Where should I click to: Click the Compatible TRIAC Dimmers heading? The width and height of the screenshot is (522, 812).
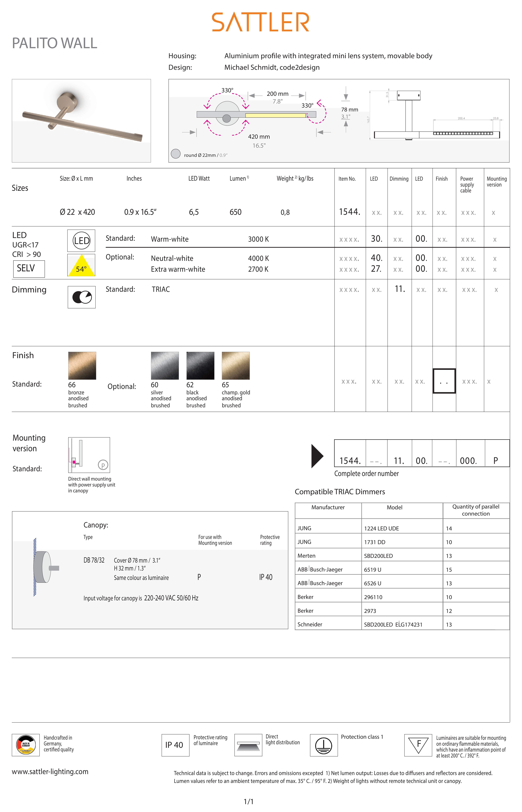click(340, 492)
